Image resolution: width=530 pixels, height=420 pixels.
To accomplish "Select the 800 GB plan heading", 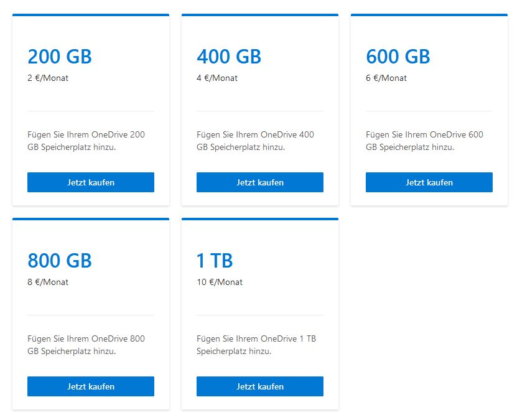I will coord(59,260).
